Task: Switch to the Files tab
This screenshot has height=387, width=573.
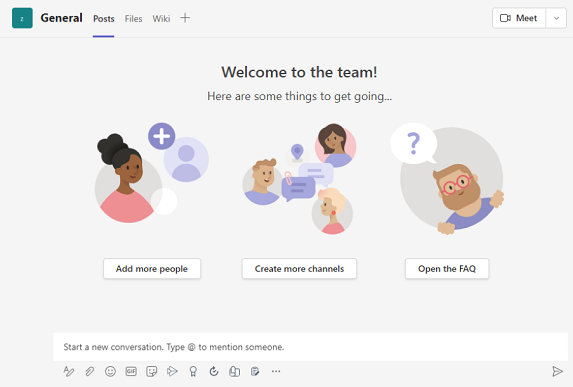Action: [x=133, y=19]
